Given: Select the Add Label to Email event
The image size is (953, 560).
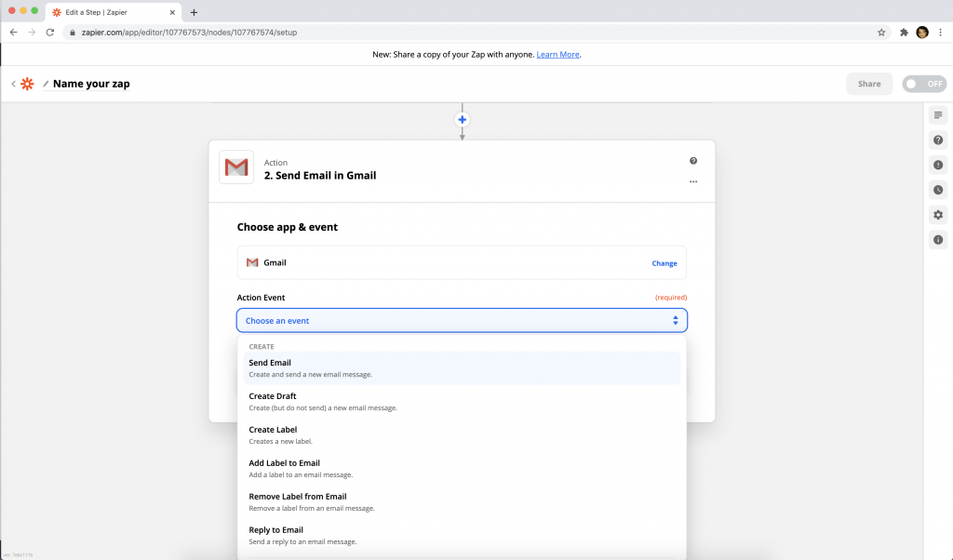Looking at the screenshot, I should [462, 468].
